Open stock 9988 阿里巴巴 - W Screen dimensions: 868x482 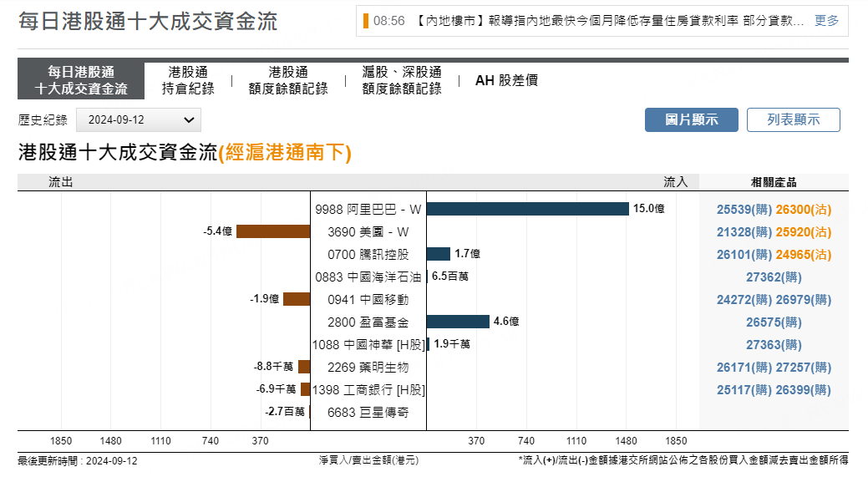(368, 209)
